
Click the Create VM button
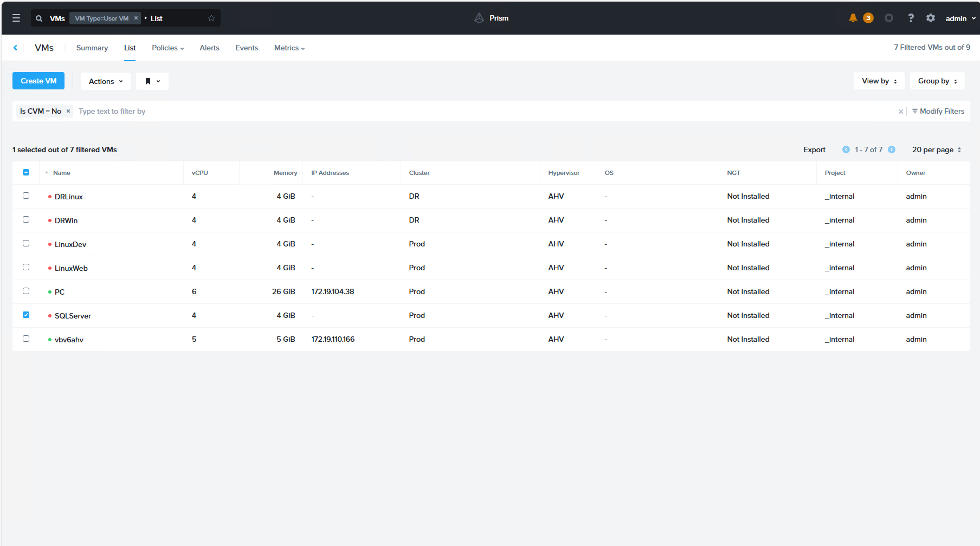coord(38,81)
